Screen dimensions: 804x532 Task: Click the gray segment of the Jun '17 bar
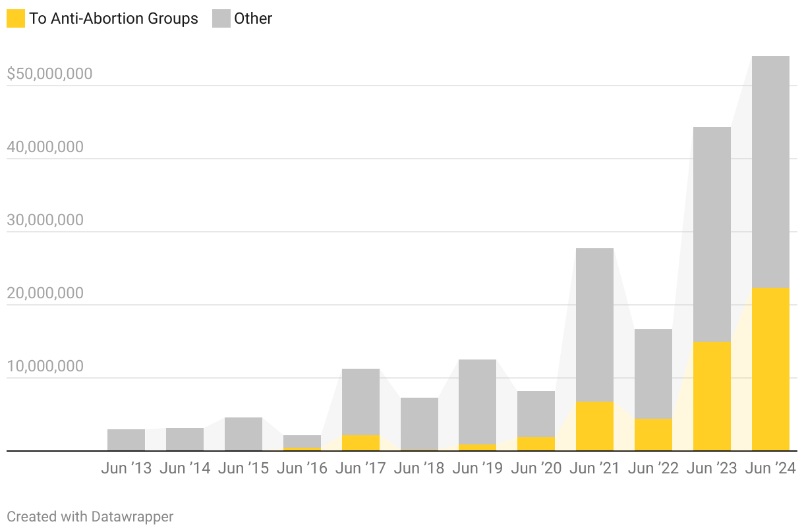coord(360,402)
